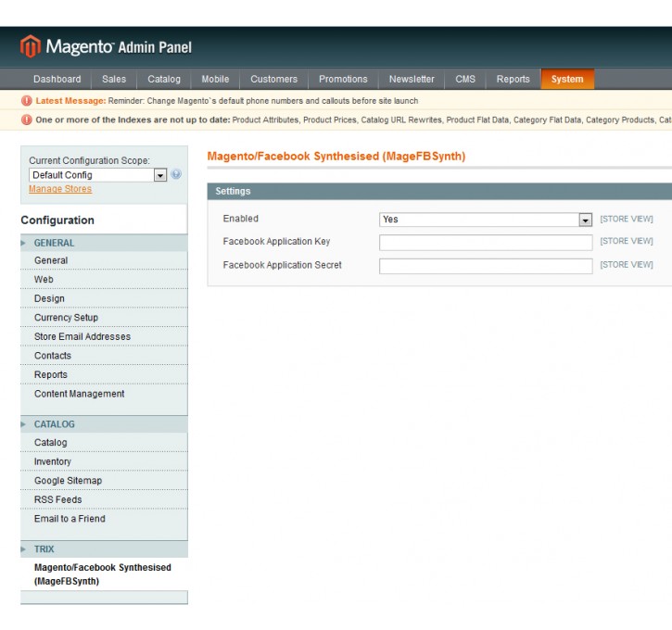This screenshot has height=630, width=672.
Task: Open the Reports top menu
Action: pos(513,80)
